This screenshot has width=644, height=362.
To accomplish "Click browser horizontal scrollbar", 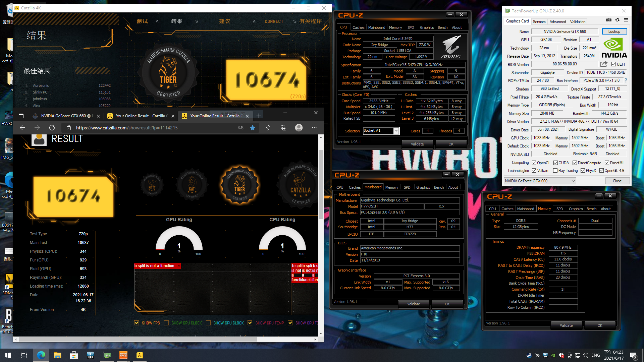I will click(138, 339).
